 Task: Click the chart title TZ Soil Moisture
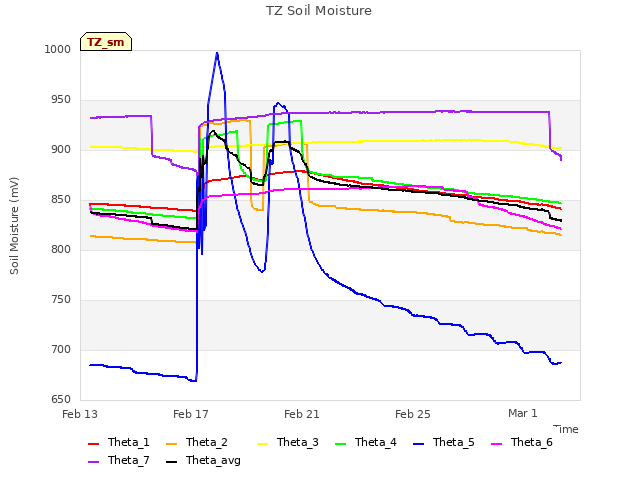(319, 11)
